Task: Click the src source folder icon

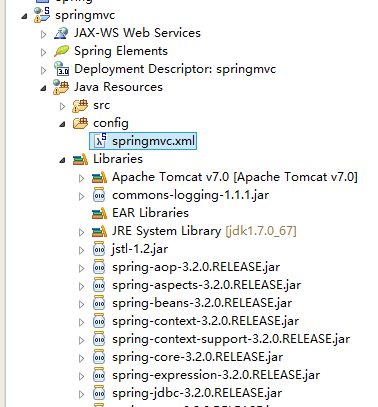Action: [80, 106]
